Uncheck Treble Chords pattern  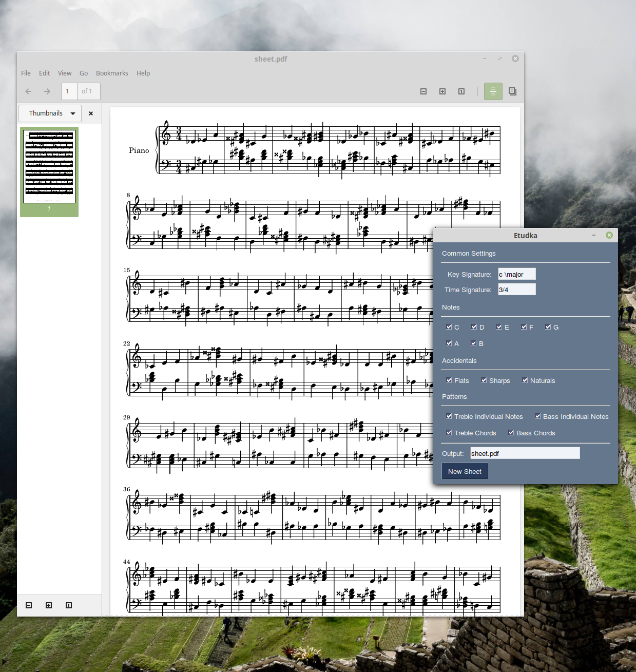click(x=449, y=432)
